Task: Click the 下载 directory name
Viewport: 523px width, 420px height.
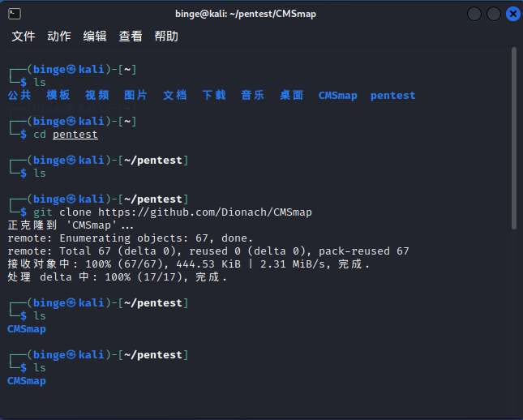Action: (x=214, y=96)
